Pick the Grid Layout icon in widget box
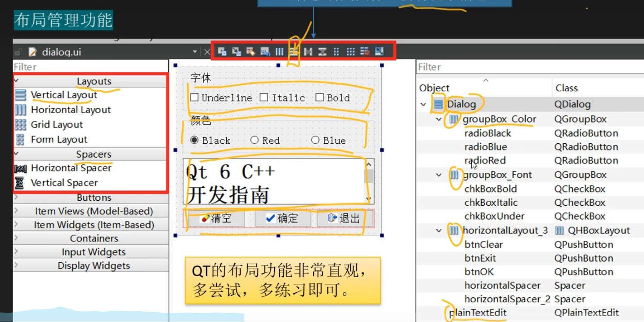Screen dimensions: 644x322 21,125
